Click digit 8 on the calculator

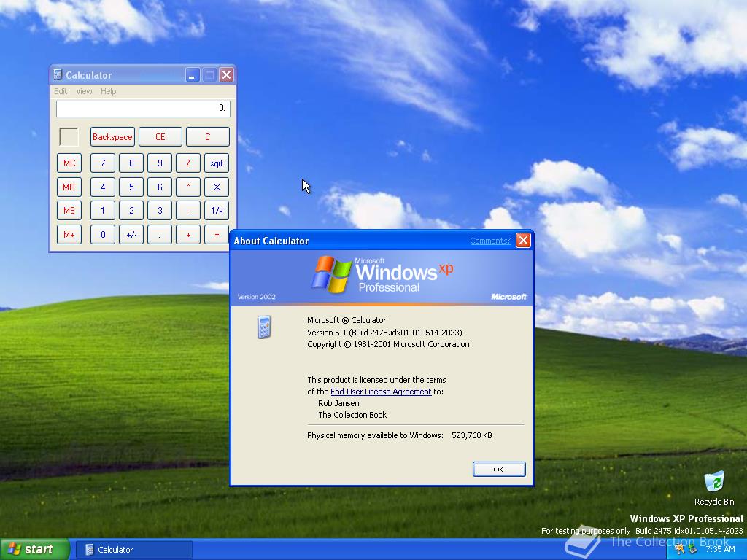click(x=131, y=163)
